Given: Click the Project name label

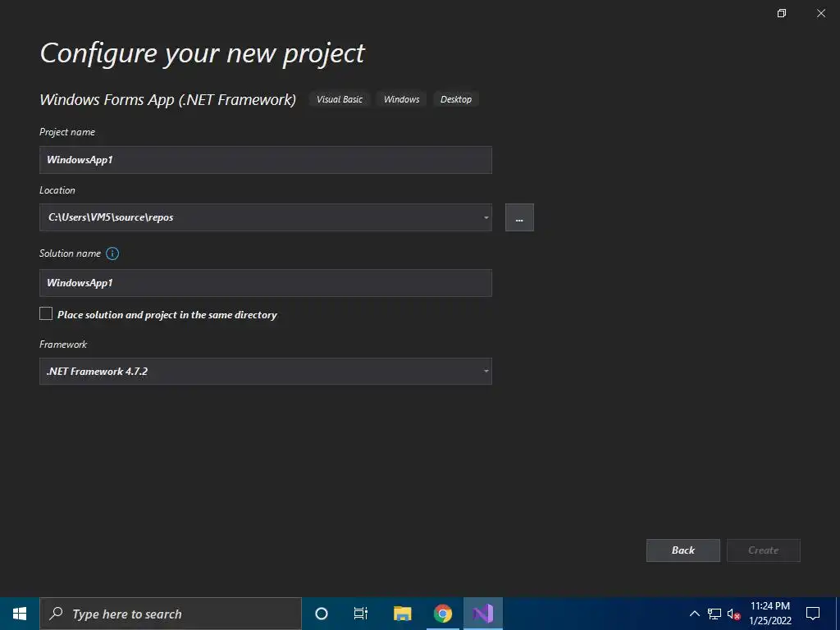Looking at the screenshot, I should [x=67, y=132].
